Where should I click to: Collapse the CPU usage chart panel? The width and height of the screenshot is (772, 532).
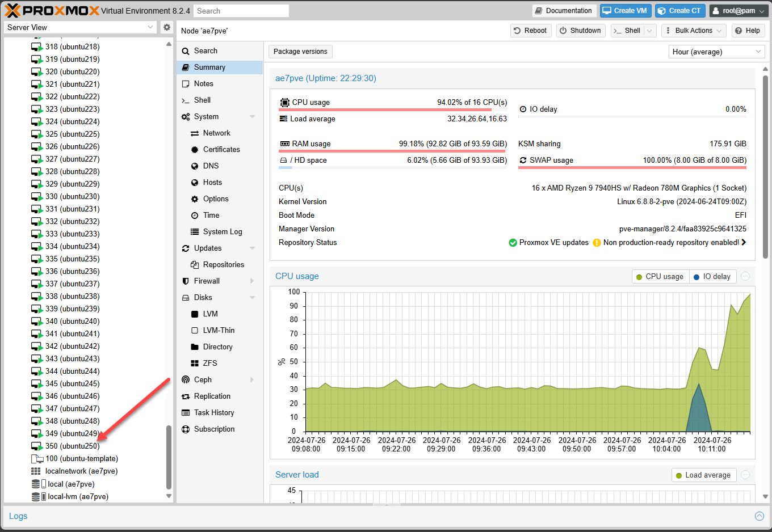(745, 276)
